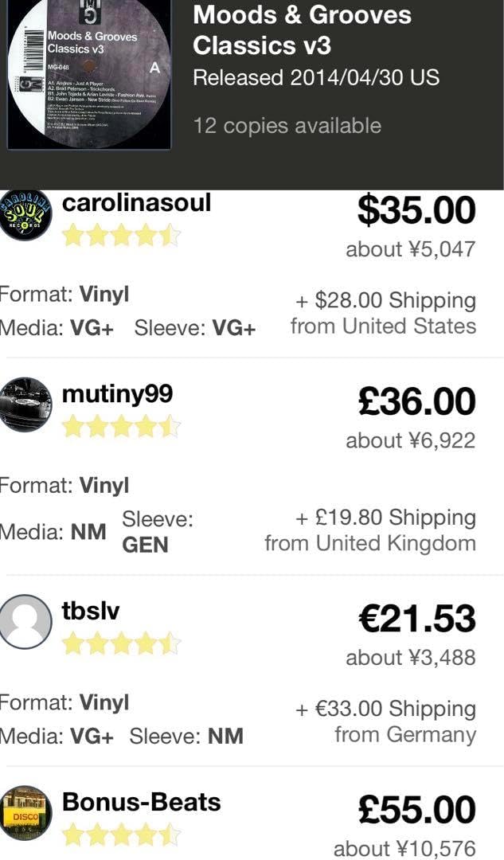Select the €21.53 listing price
The width and height of the screenshot is (504, 860).
(416, 619)
